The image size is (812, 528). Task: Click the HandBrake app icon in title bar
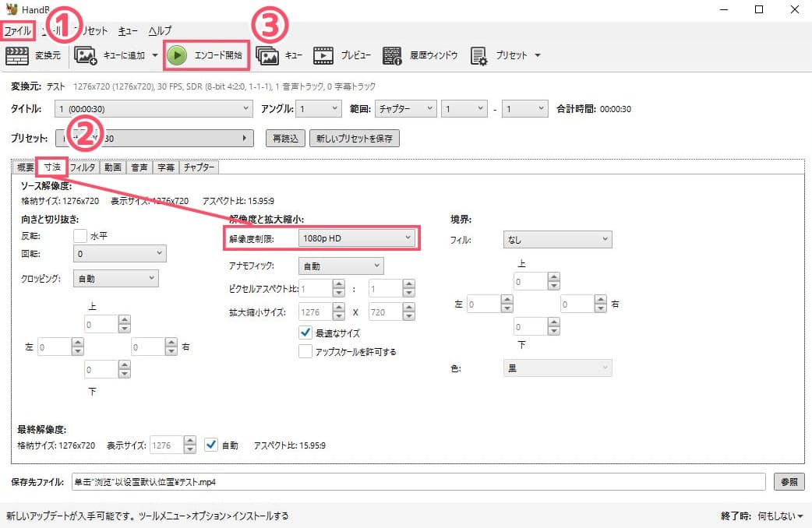pos(10,9)
